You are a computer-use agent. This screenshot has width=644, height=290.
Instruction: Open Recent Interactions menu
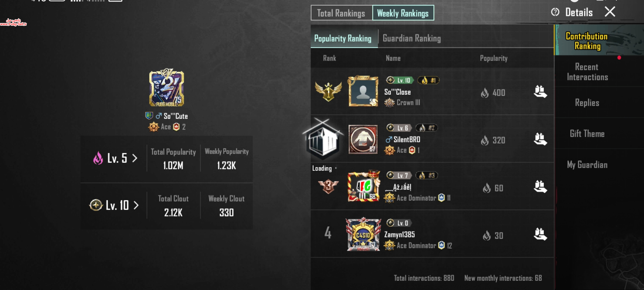coord(587,72)
